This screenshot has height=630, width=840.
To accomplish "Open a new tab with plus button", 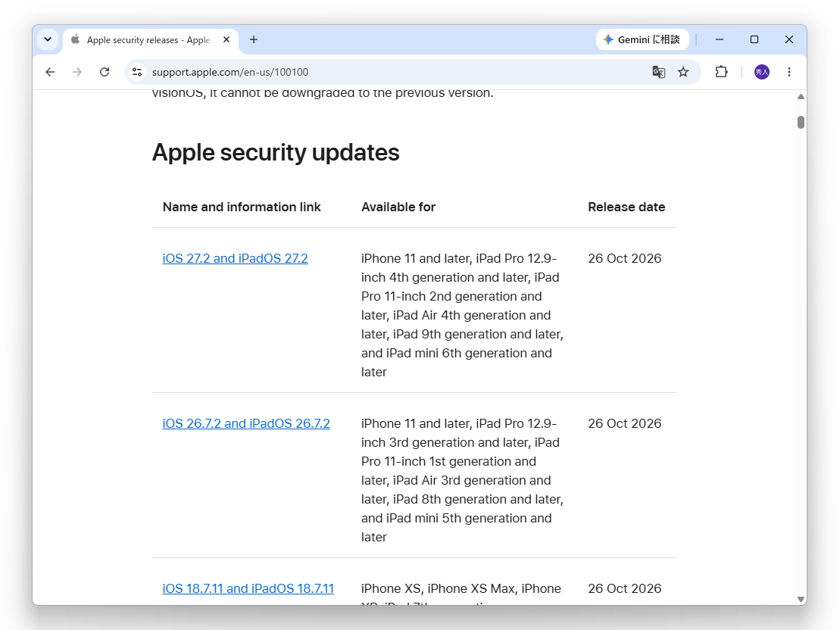I will pos(254,39).
